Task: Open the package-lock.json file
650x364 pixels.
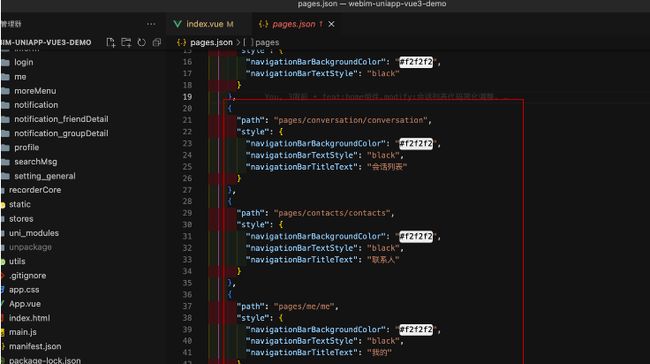Action: pyautogui.click(x=45, y=360)
